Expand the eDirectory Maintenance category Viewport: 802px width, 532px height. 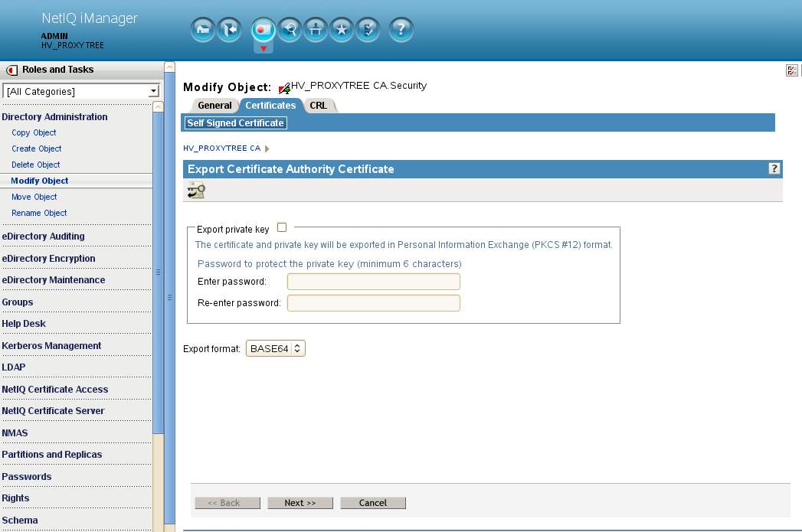pos(53,280)
